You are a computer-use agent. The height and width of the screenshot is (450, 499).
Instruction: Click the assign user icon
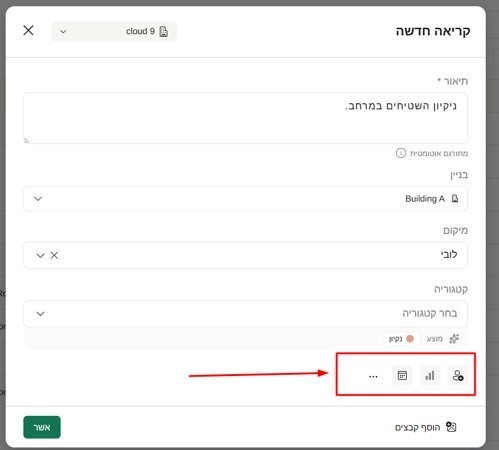(458, 376)
